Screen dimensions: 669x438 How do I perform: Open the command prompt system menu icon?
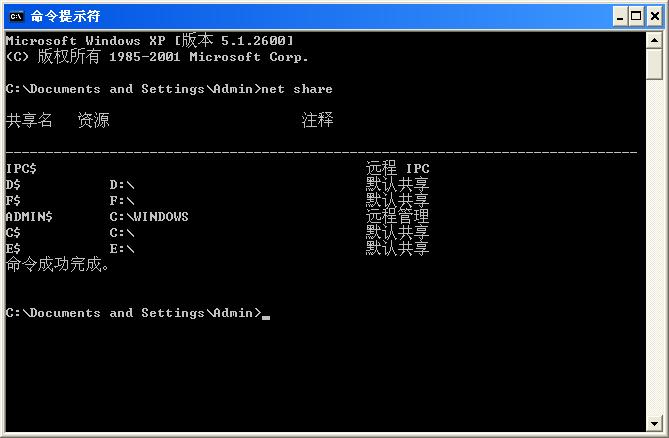[16, 16]
